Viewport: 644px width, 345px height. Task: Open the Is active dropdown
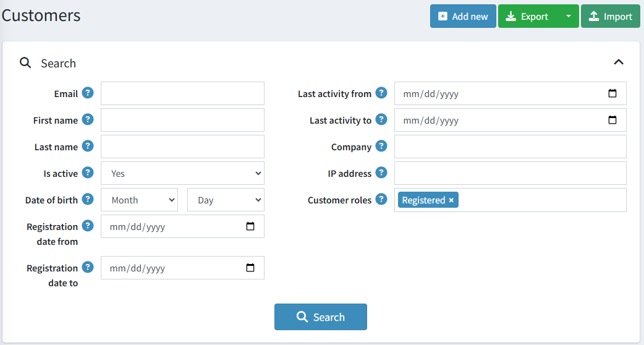(182, 174)
